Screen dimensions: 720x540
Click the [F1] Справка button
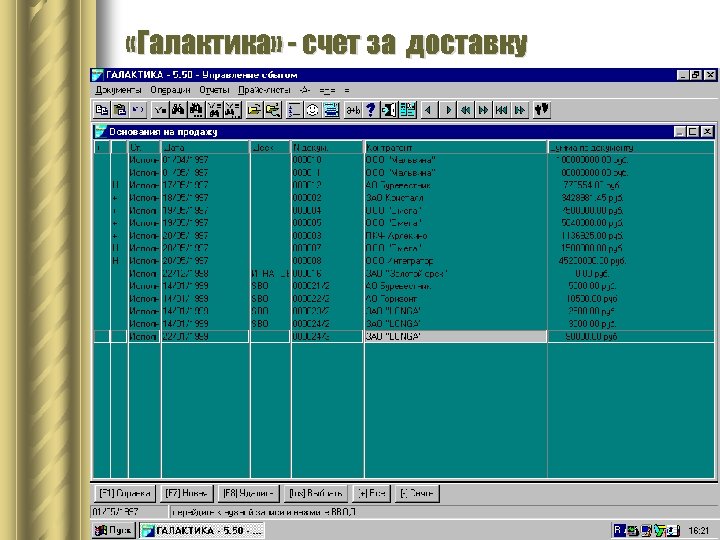point(125,494)
